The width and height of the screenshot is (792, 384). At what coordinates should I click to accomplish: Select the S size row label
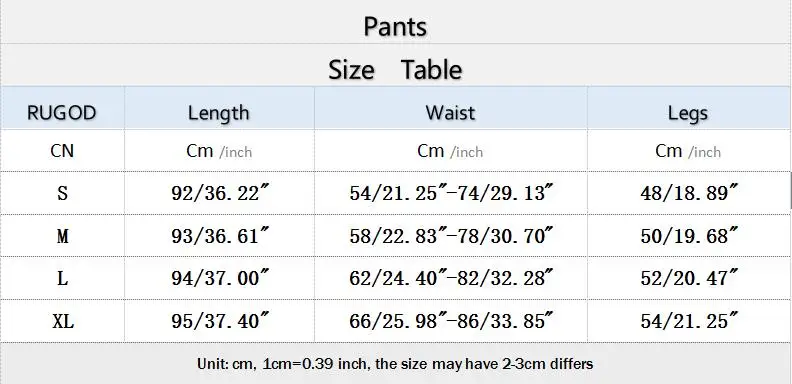62,193
